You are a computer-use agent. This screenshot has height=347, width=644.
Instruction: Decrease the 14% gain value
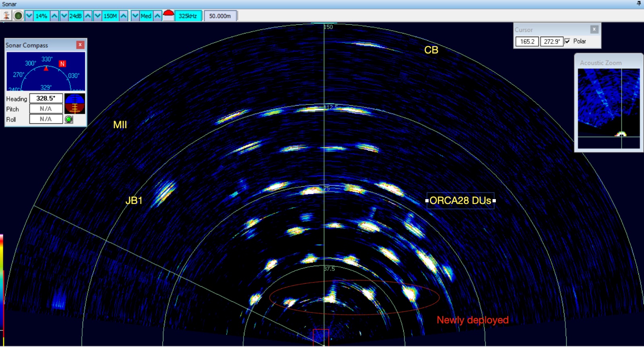(29, 16)
